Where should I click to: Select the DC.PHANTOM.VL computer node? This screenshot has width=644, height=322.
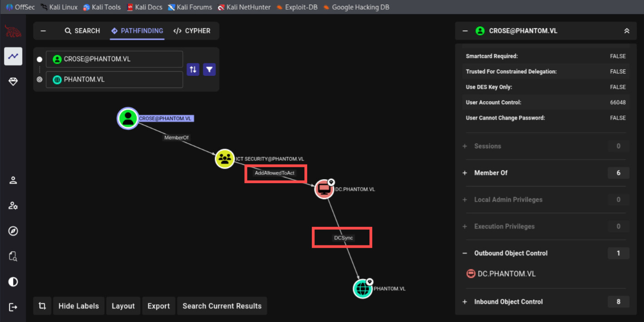[x=324, y=189]
